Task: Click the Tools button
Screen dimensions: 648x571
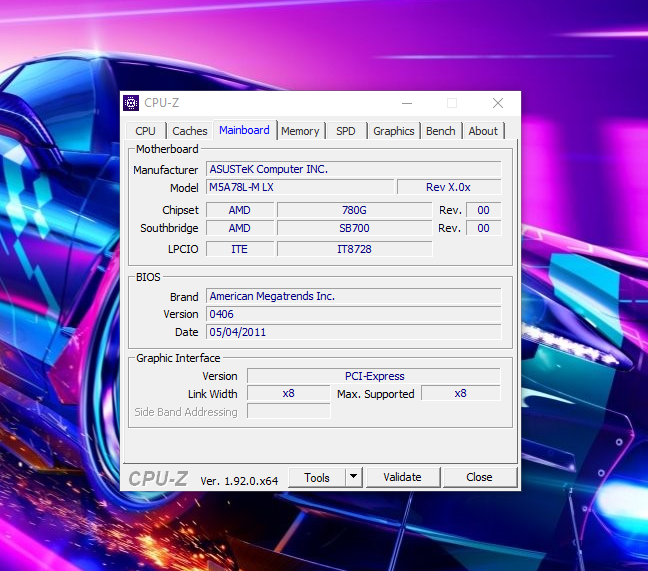Action: pyautogui.click(x=317, y=477)
